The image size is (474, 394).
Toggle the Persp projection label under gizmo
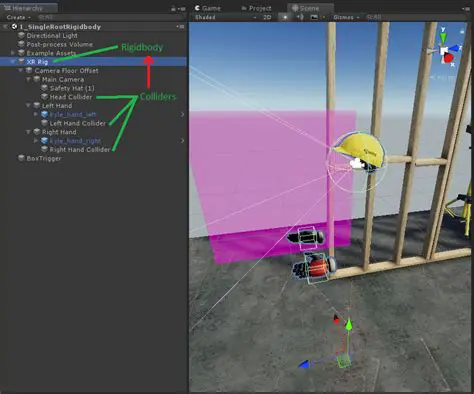coord(443,78)
